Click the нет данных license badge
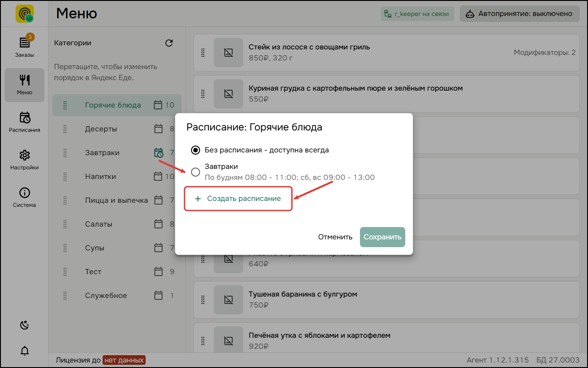The image size is (588, 368). point(124,360)
